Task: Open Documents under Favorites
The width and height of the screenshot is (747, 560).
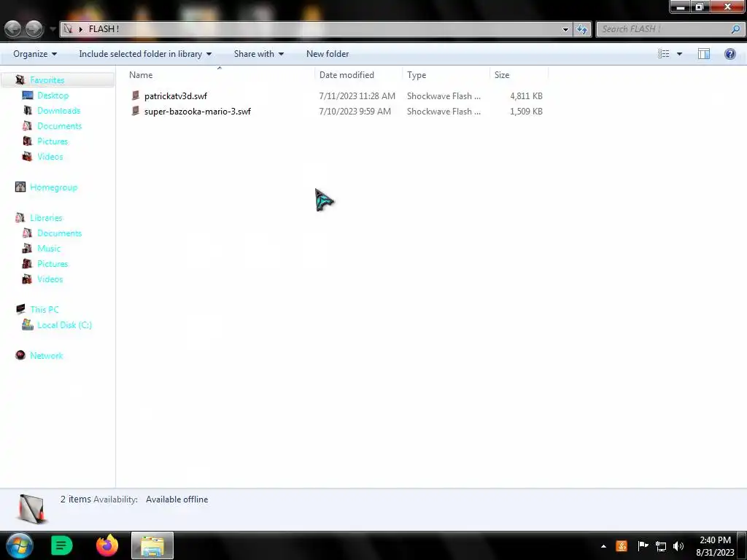Action: click(60, 125)
